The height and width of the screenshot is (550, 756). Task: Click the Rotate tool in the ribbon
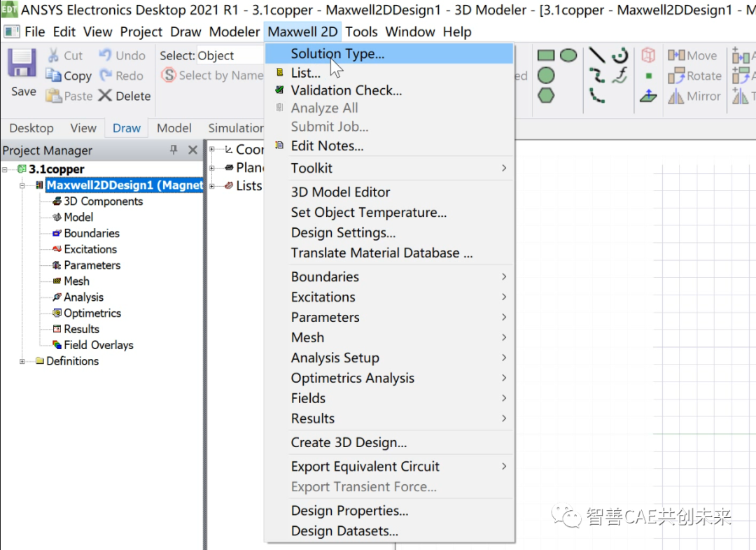pos(695,76)
